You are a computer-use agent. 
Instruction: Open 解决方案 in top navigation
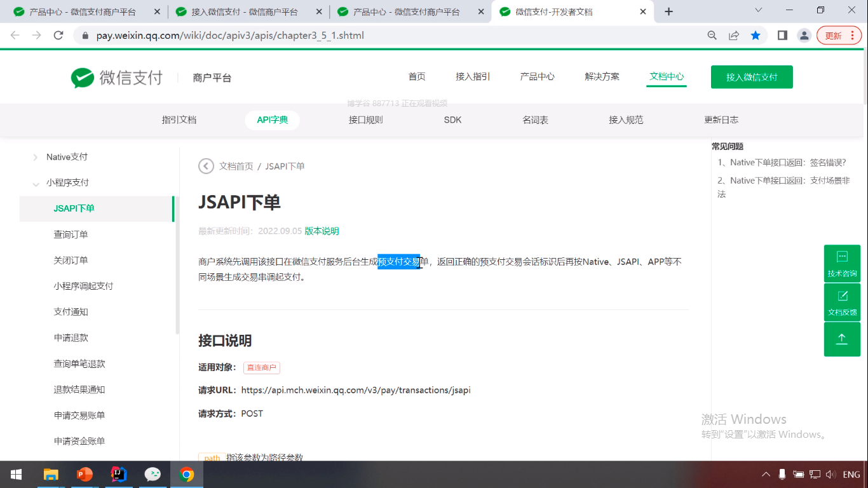point(602,77)
